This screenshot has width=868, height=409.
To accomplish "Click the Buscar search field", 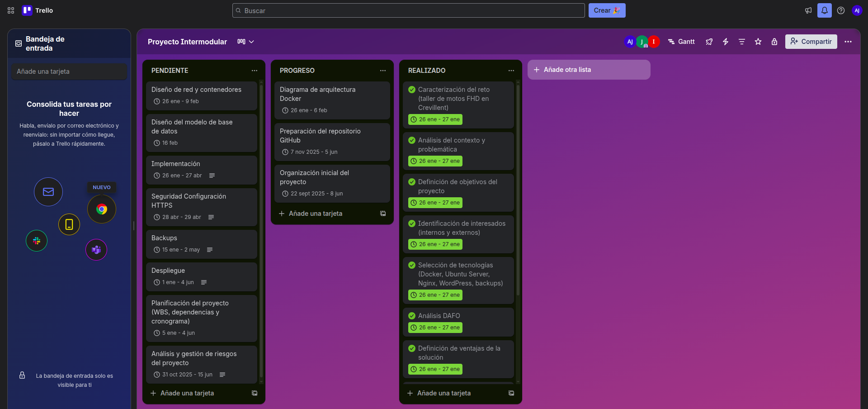I will click(x=407, y=10).
